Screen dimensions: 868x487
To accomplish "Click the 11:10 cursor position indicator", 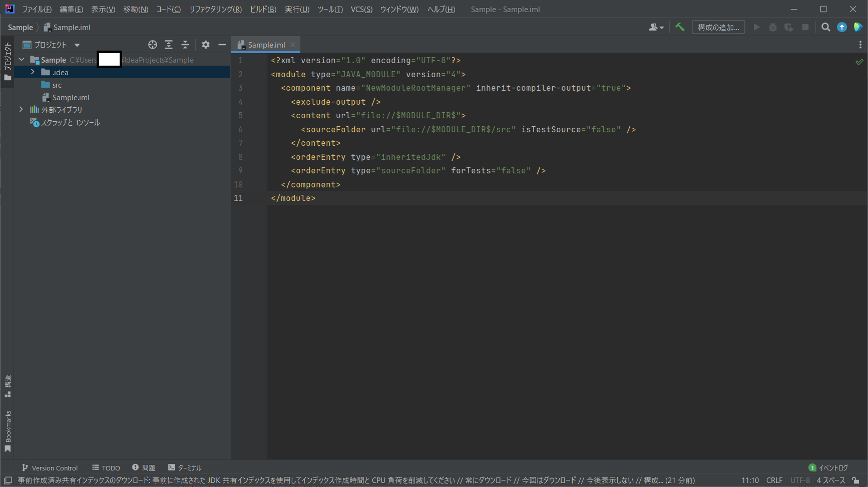I will [750, 480].
